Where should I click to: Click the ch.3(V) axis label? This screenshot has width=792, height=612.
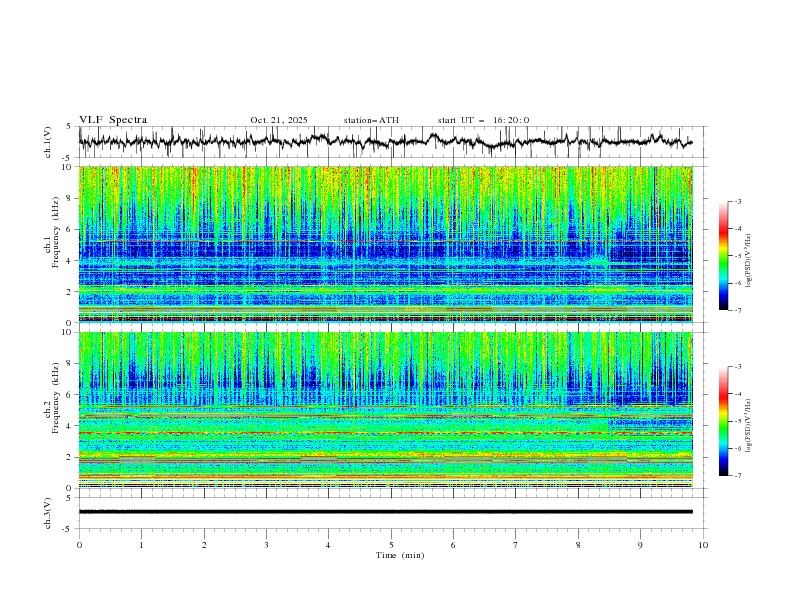48,513
